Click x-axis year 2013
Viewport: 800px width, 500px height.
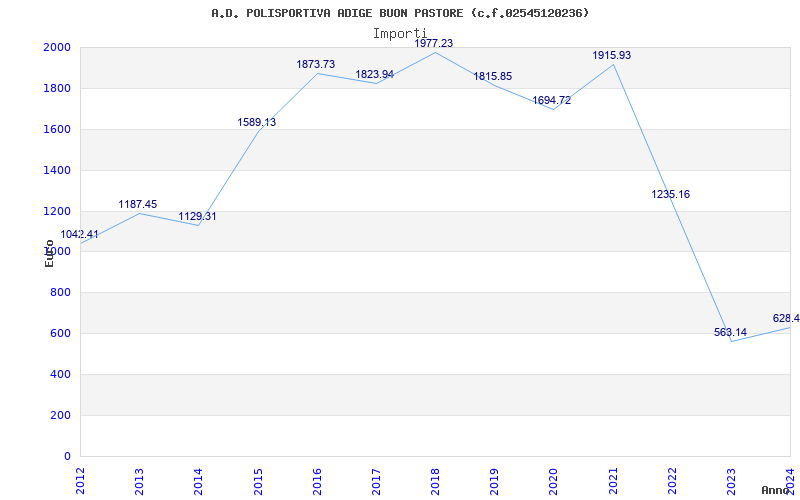[x=140, y=481]
